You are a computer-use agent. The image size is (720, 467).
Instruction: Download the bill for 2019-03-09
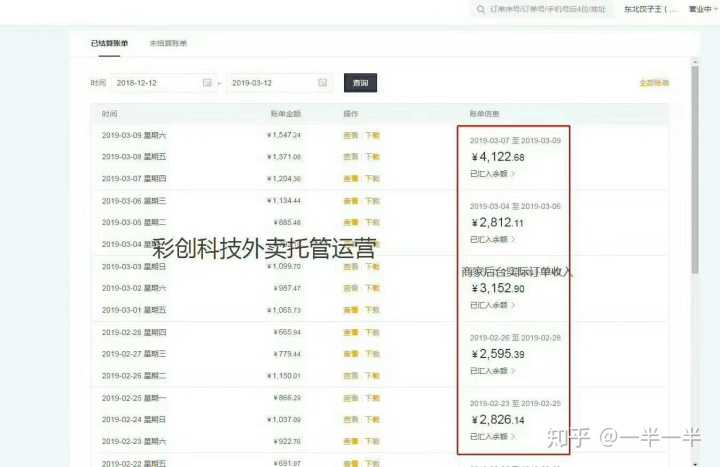[372, 135]
